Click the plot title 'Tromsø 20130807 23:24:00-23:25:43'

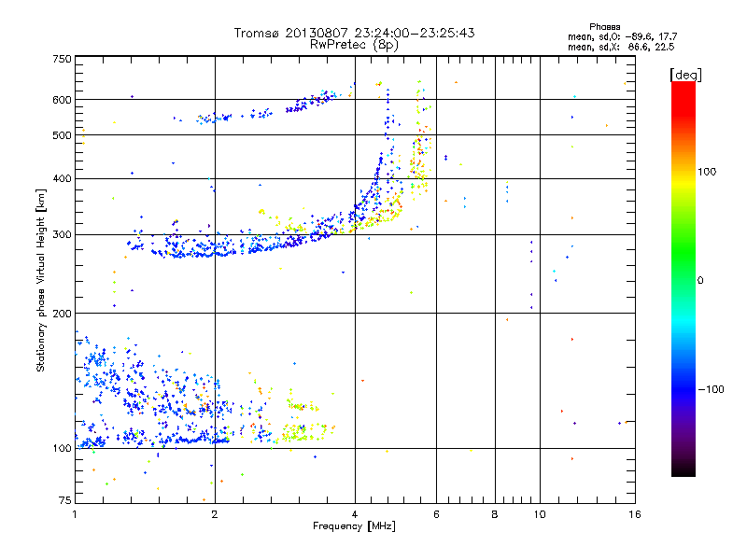pos(354,33)
